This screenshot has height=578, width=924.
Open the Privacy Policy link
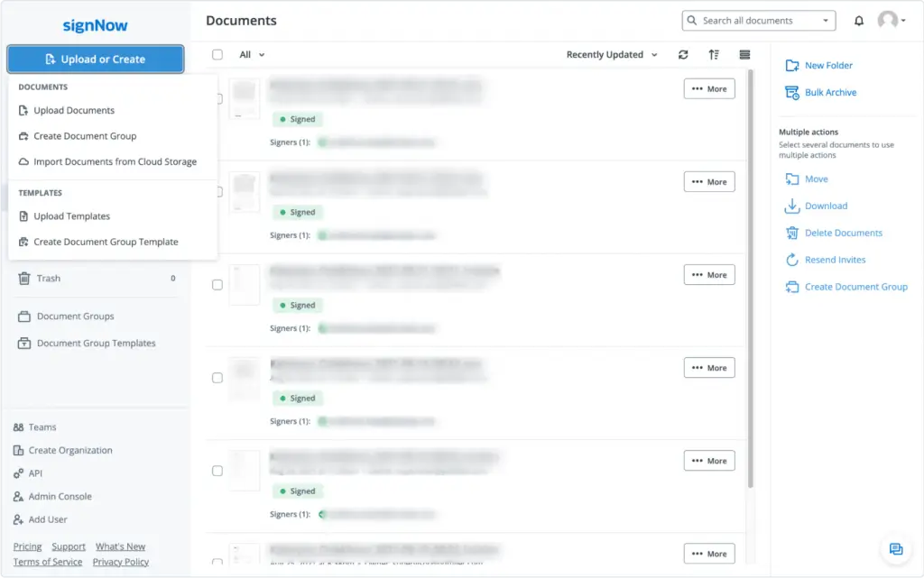coord(121,562)
